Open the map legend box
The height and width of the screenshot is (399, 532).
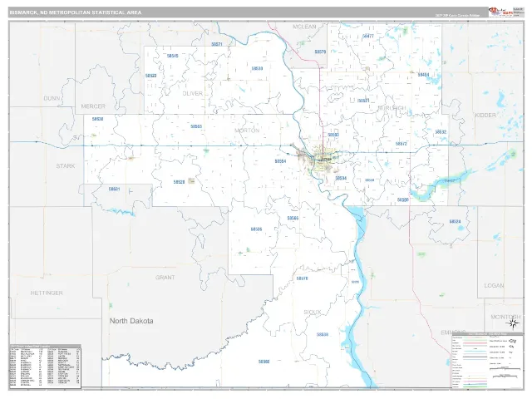click(x=488, y=360)
